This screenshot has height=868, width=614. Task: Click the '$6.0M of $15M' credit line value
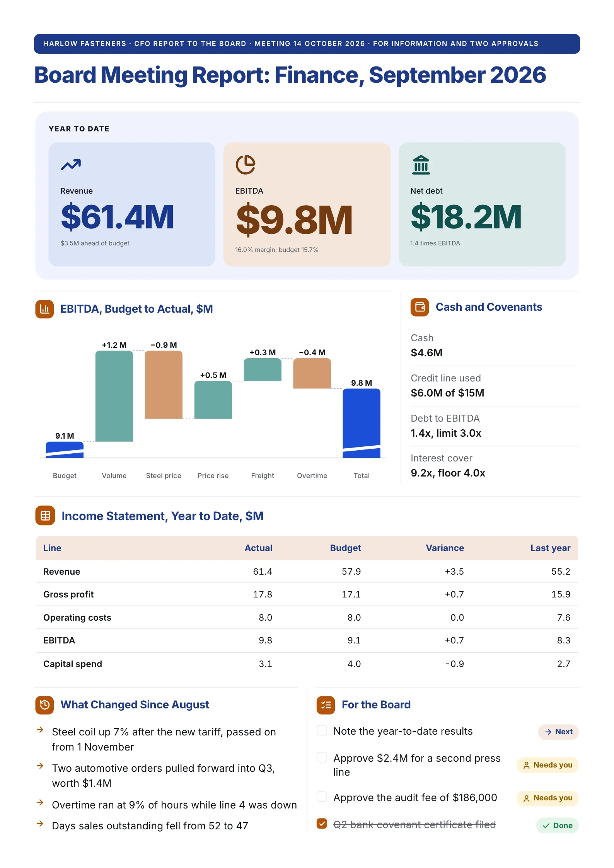click(x=447, y=393)
